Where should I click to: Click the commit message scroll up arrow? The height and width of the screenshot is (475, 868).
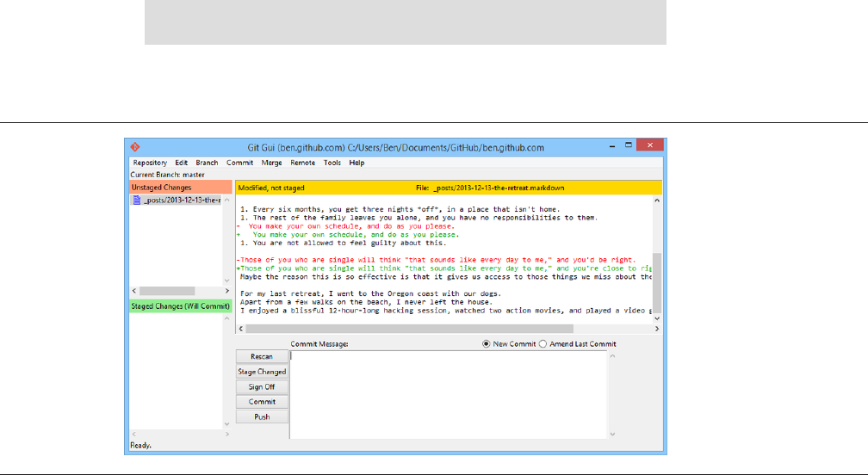(612, 355)
